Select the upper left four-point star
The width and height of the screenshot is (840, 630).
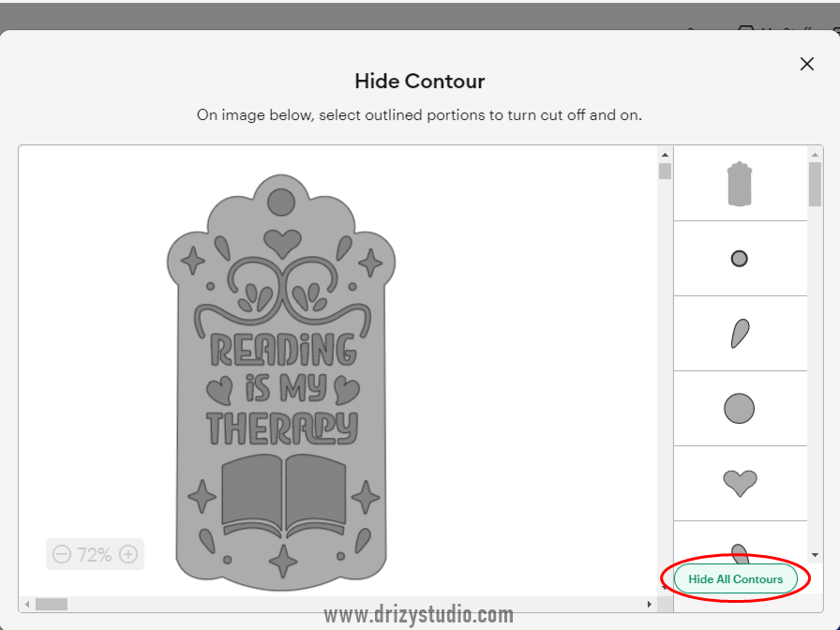tap(193, 261)
